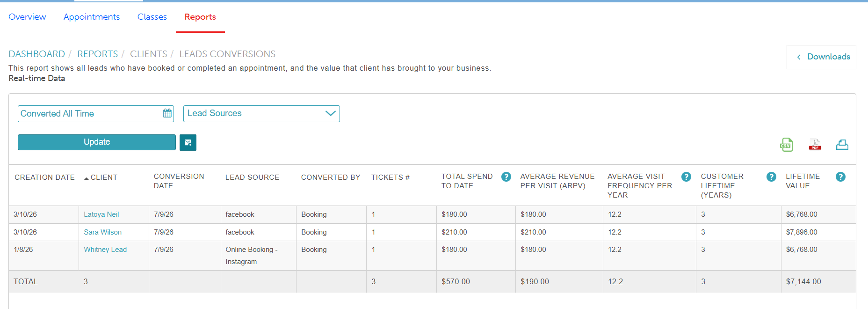Click facebook lead source in Latoya Neil row
Viewport: 868px width, 309px height.
pyautogui.click(x=240, y=214)
